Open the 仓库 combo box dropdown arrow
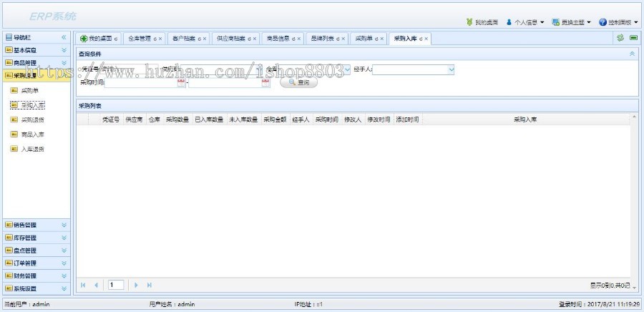644x312 pixels. pos(348,70)
